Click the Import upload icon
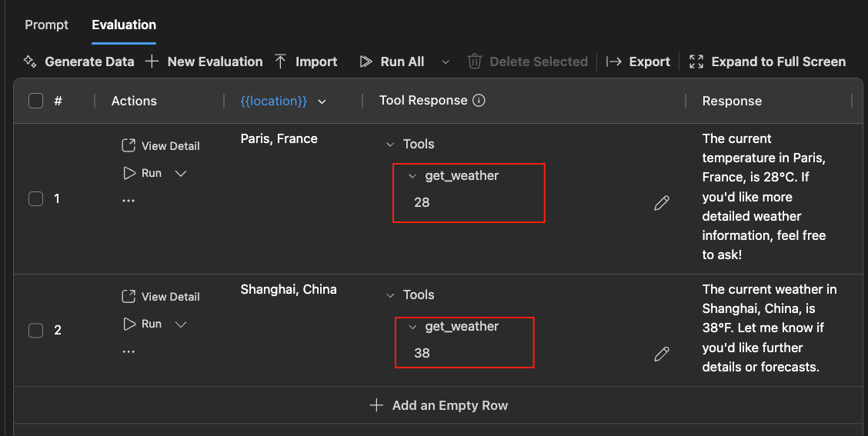 pyautogui.click(x=281, y=62)
